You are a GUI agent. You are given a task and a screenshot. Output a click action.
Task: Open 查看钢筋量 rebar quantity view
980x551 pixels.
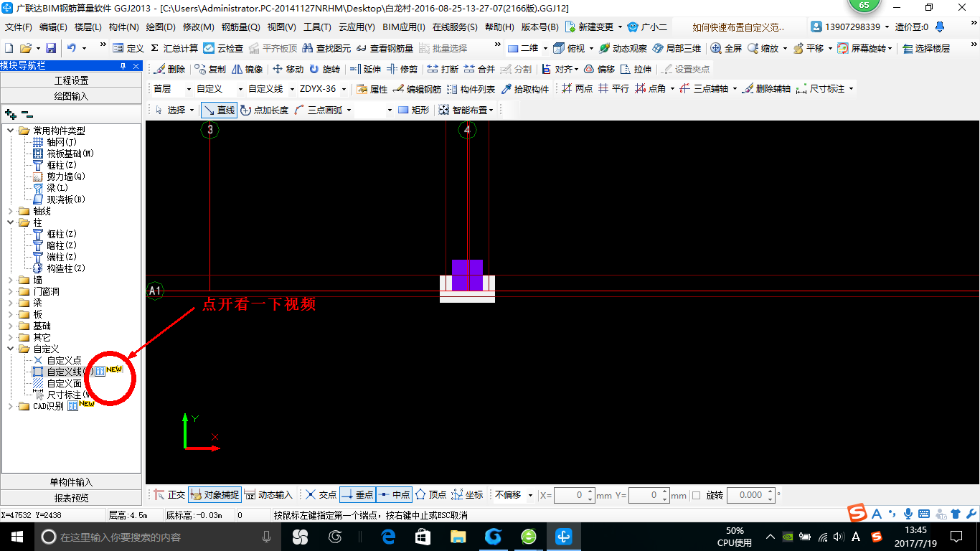click(x=385, y=48)
